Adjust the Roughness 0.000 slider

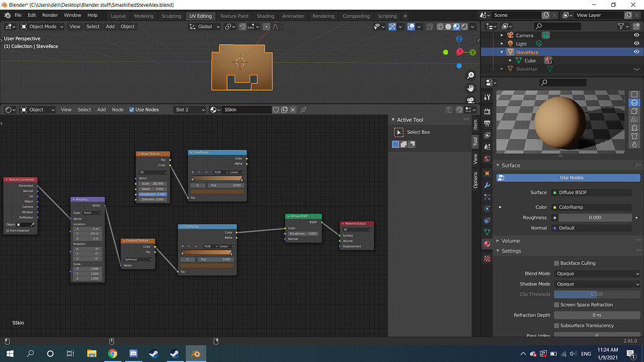(x=595, y=218)
